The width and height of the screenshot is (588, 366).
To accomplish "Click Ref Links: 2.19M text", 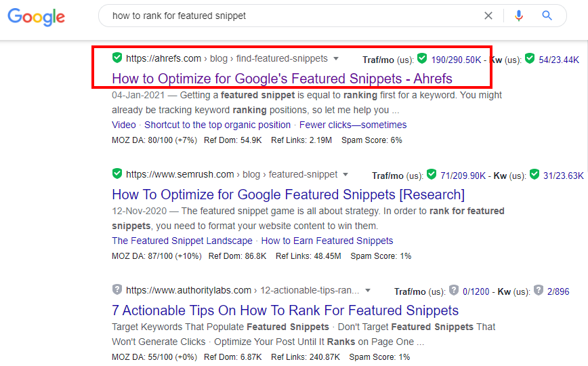I will point(301,140).
